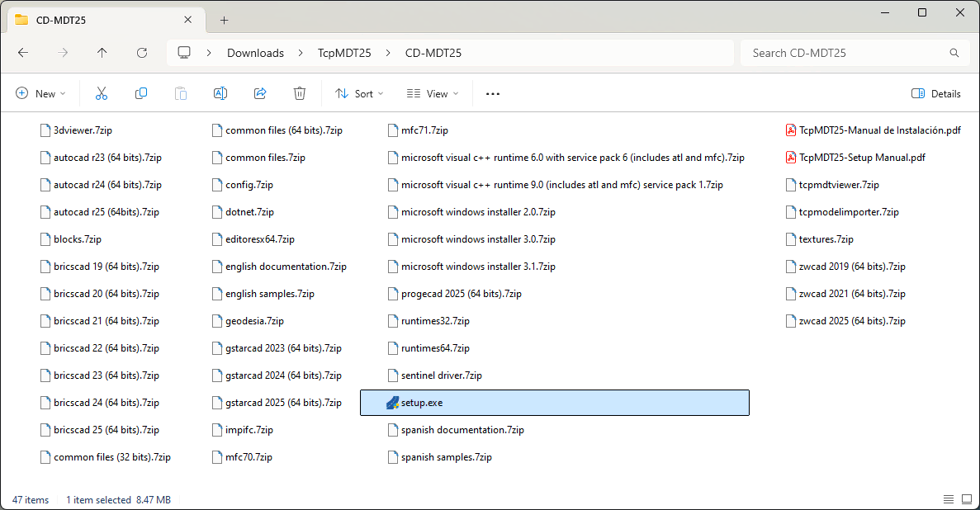This screenshot has width=980, height=510.
Task: Navigate to Downloads in address bar
Action: [255, 53]
